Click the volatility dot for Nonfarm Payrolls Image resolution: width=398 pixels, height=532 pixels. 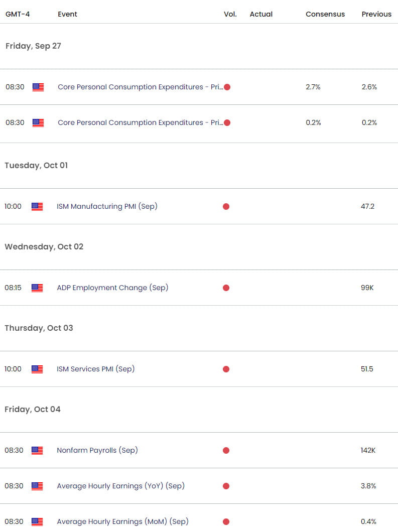click(226, 450)
